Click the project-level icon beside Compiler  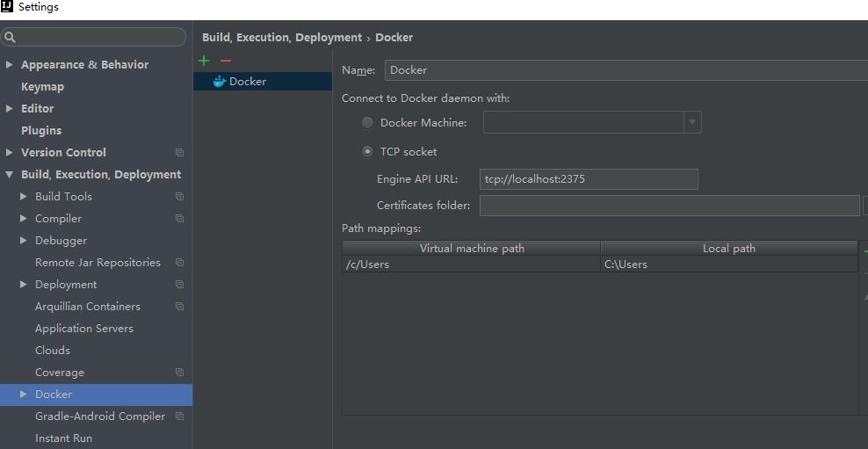tap(179, 218)
